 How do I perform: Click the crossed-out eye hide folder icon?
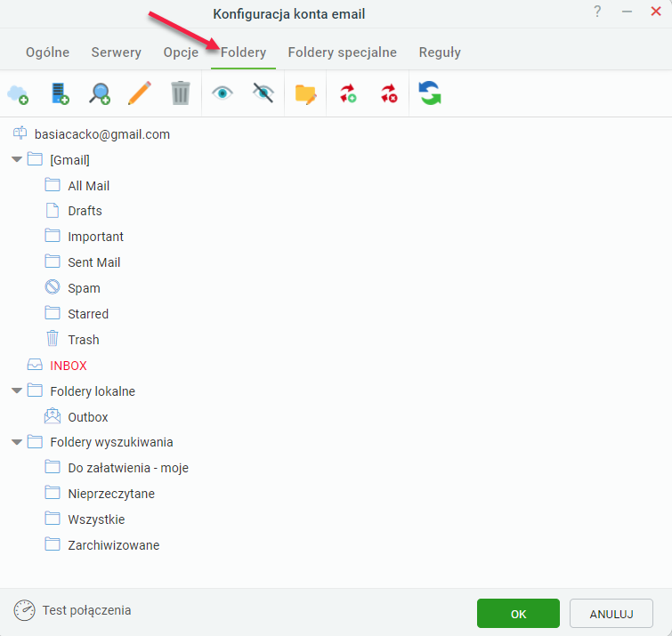pyautogui.click(x=263, y=93)
